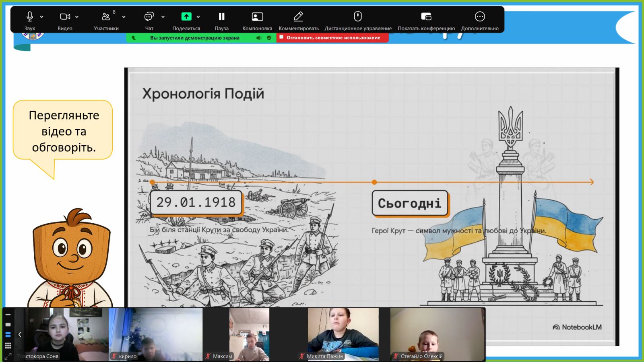This screenshot has height=362, width=644.
Task: Toggle shared sound speaker icon in green bar
Action: 259,38
